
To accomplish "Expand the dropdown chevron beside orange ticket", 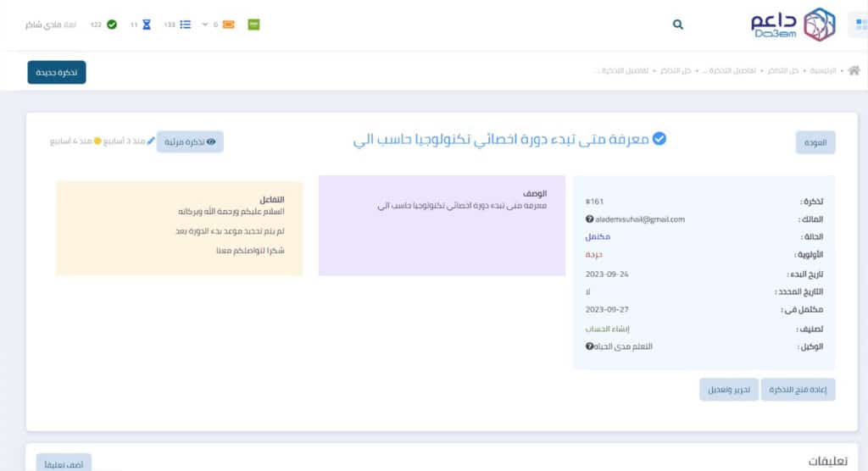I will click(x=205, y=25).
